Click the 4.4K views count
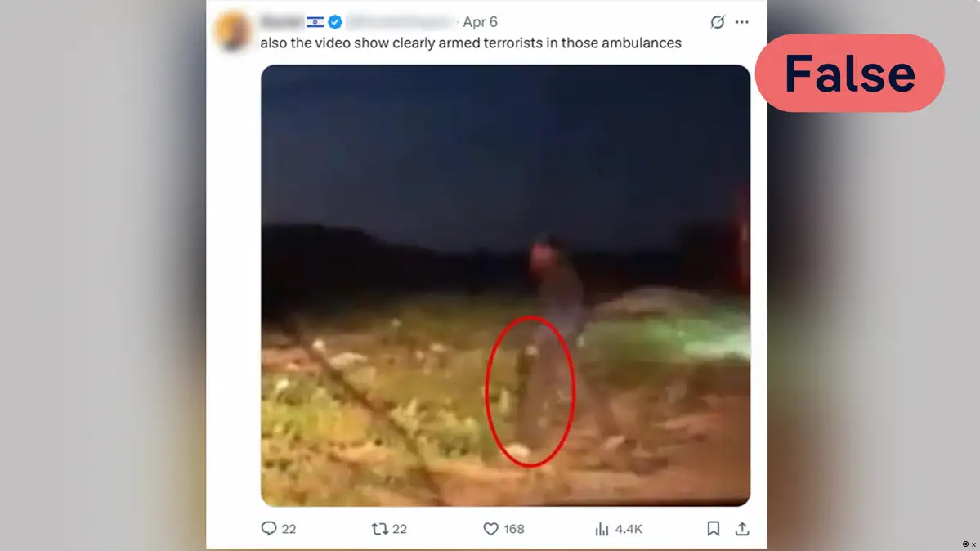Screen dimensions: 980x551 pos(628,529)
